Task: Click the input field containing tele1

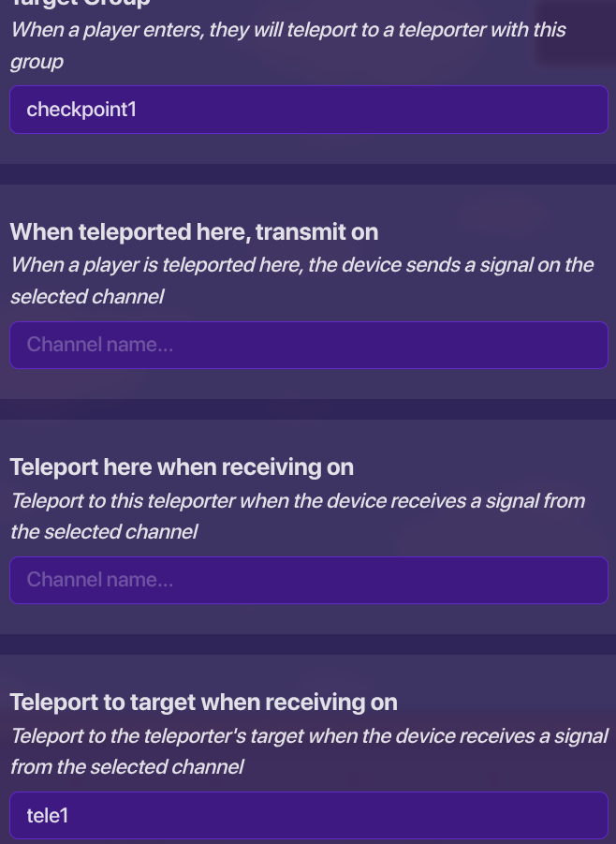Action: pos(308,815)
